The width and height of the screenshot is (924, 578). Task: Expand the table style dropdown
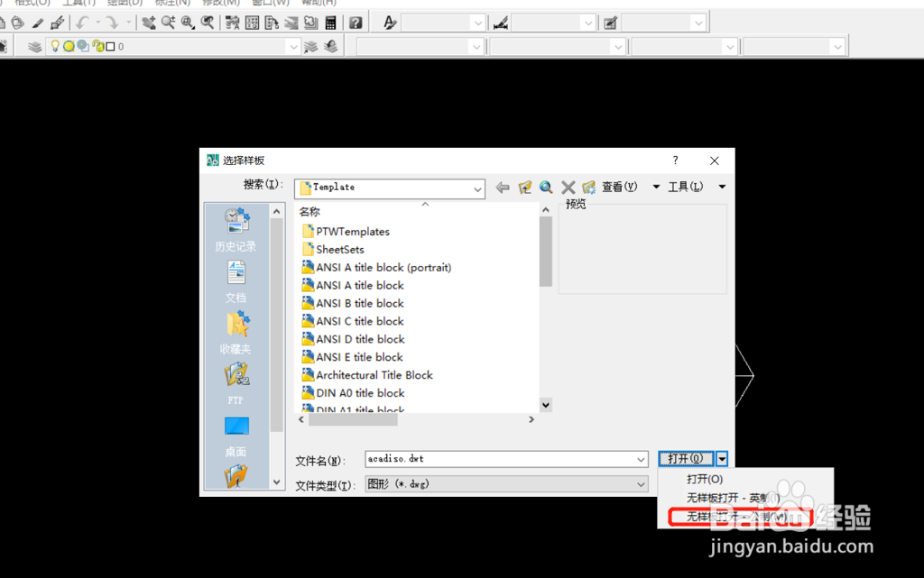(x=698, y=23)
